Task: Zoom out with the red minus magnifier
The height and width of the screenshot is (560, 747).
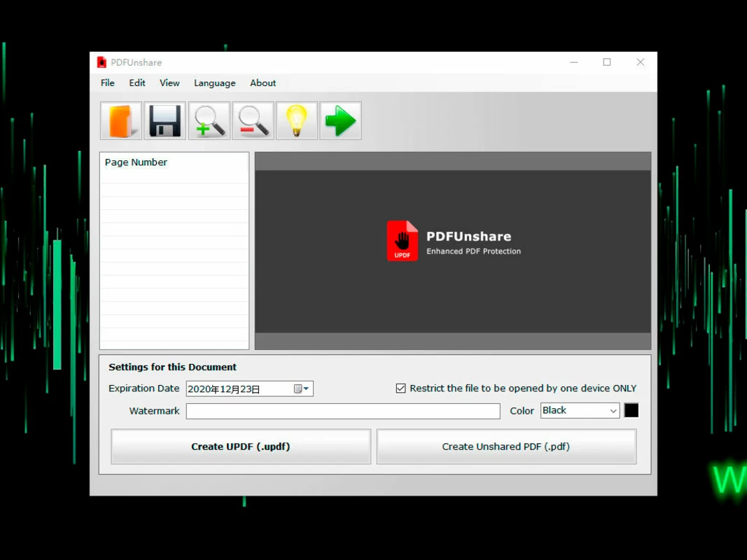Action: coord(253,121)
